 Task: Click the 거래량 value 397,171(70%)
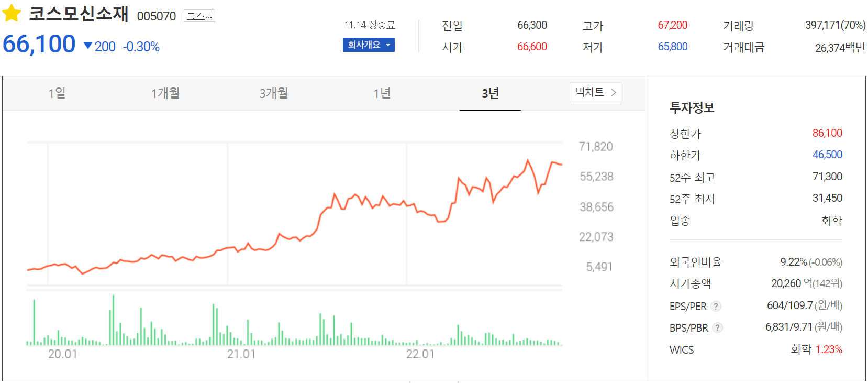pyautogui.click(x=835, y=25)
